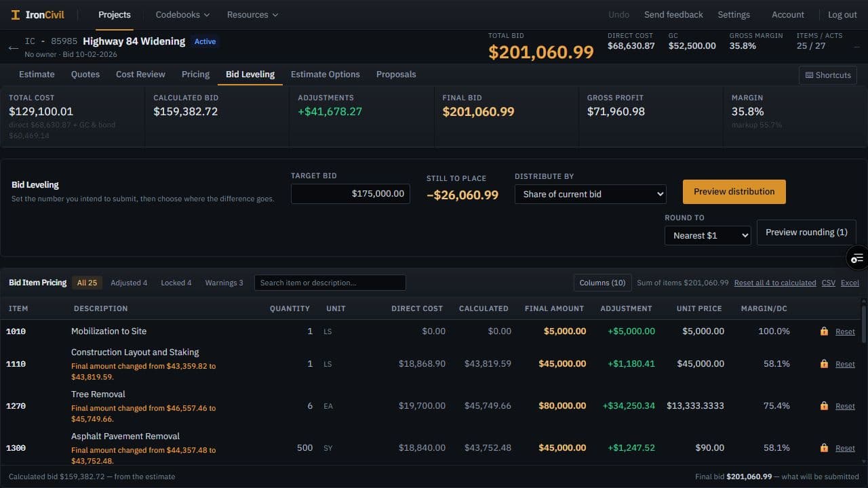Click the Preview rounding (1) button

pos(806,232)
